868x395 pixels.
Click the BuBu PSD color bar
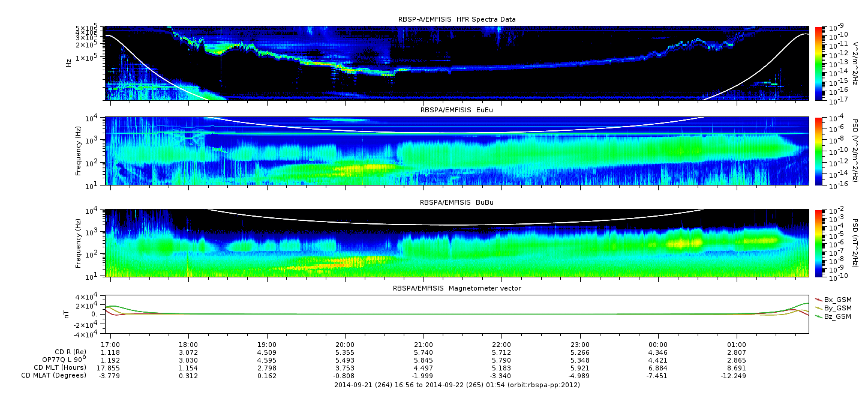click(818, 243)
